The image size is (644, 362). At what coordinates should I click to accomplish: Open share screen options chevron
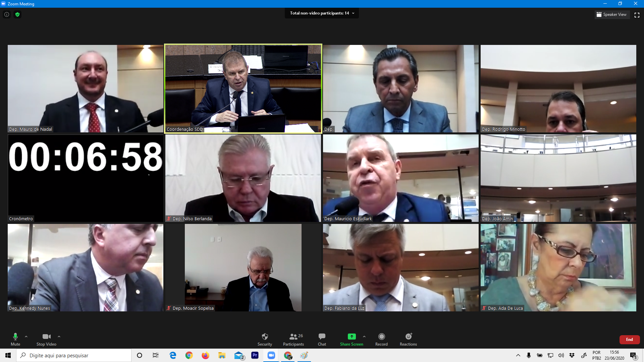click(364, 337)
